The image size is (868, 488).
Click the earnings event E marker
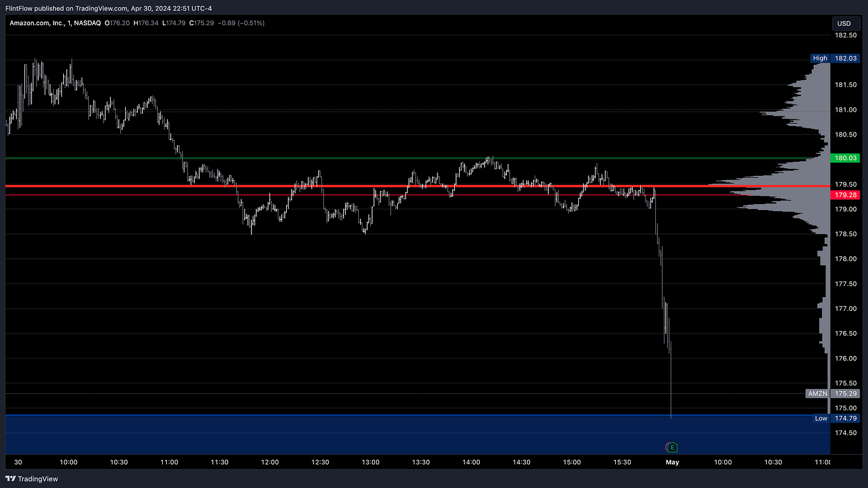click(x=672, y=447)
